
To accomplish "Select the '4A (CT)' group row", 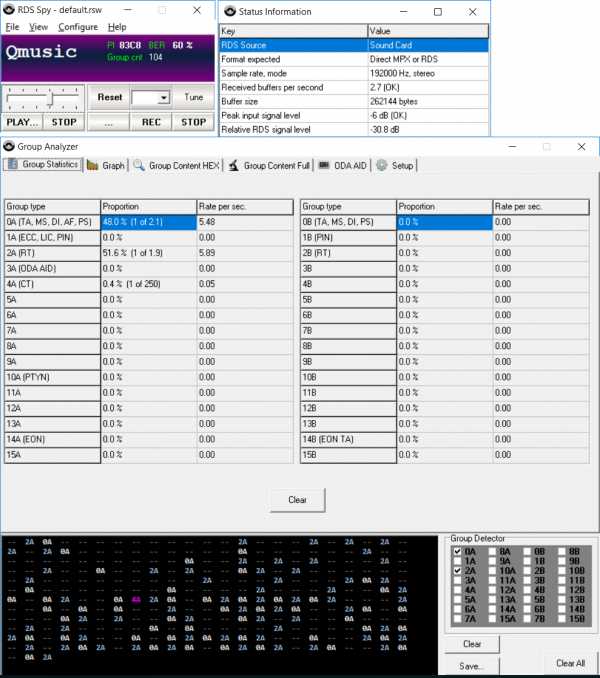I will point(149,284).
